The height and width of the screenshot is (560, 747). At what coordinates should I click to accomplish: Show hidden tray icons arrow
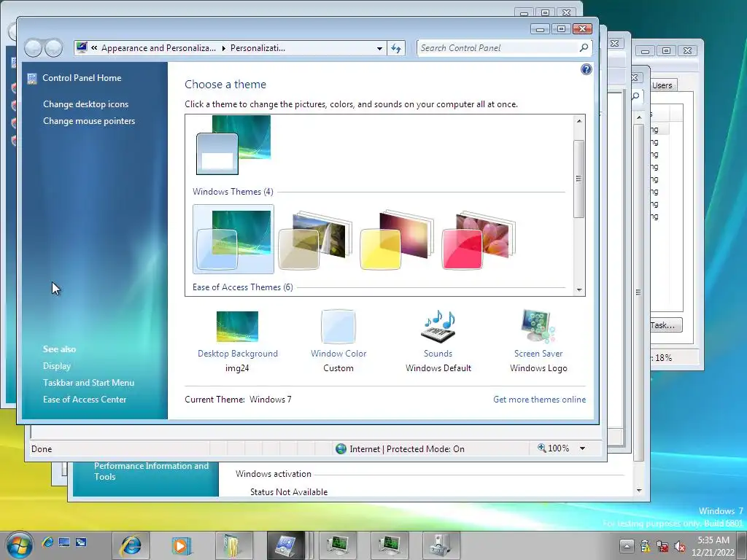627,546
